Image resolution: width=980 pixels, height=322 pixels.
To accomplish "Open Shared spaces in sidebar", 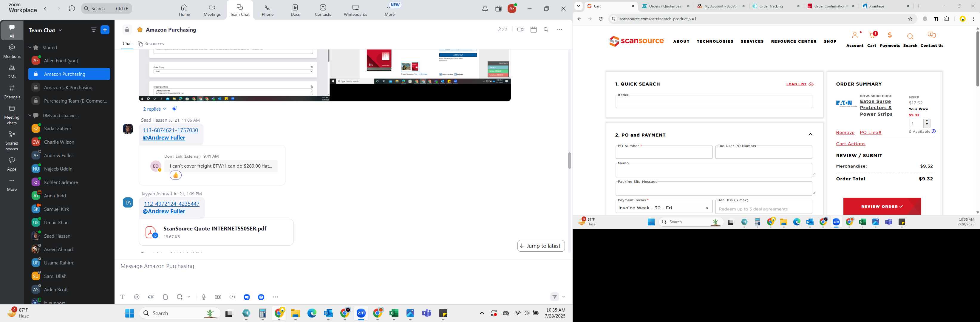I will [x=12, y=141].
